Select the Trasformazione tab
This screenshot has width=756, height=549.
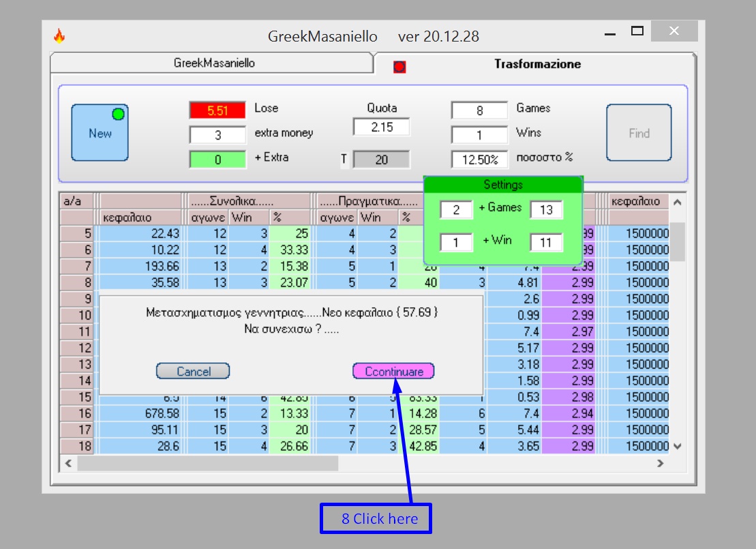tap(537, 64)
